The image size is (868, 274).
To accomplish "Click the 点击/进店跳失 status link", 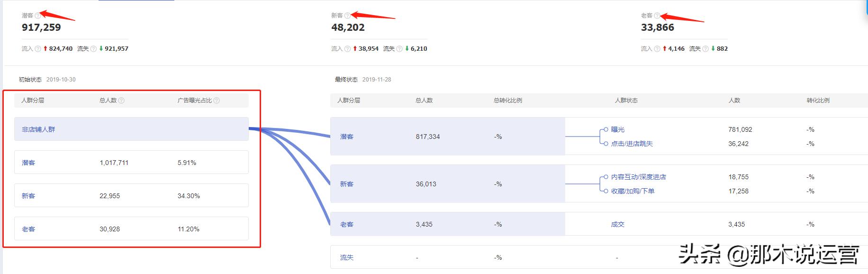I will click(632, 144).
